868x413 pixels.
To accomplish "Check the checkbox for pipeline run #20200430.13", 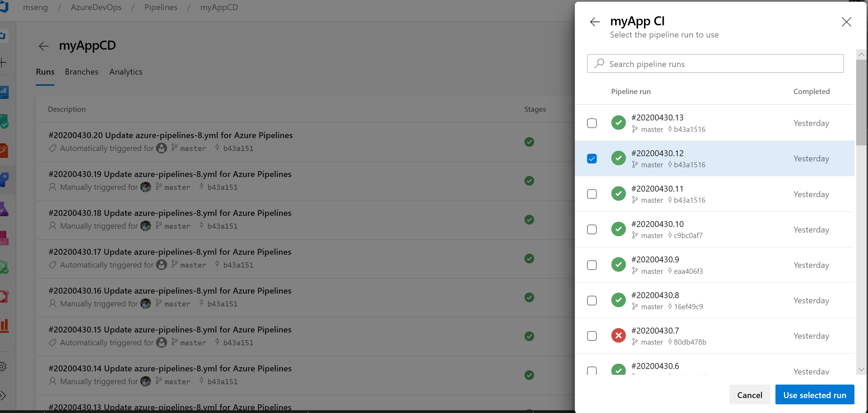I will tap(592, 123).
